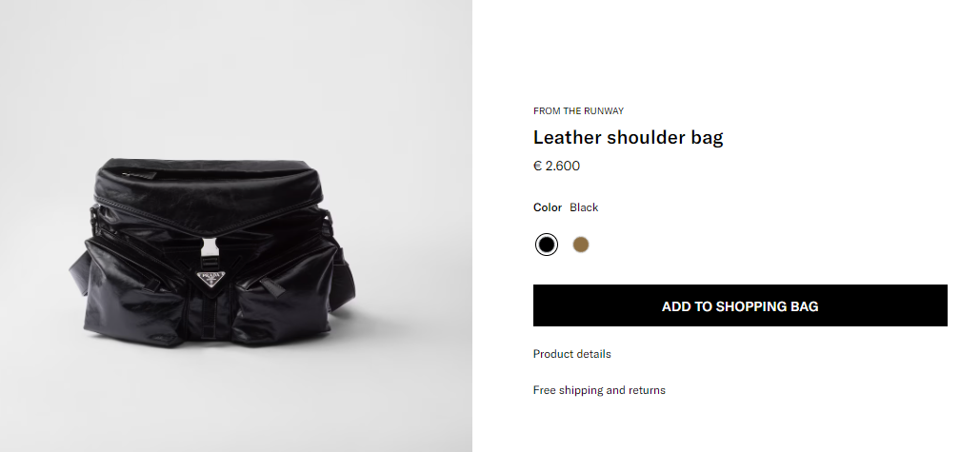Select the Black color swatch

pos(547,245)
